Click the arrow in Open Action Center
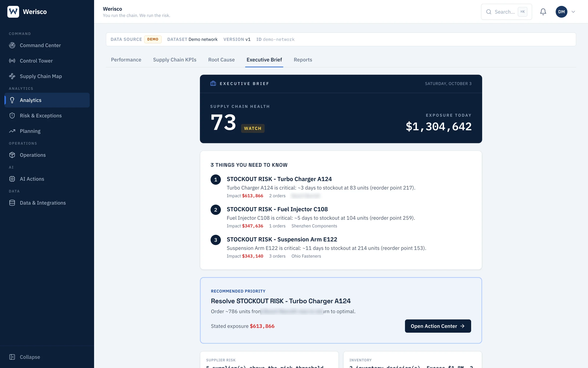The image size is (588, 368). point(462,326)
